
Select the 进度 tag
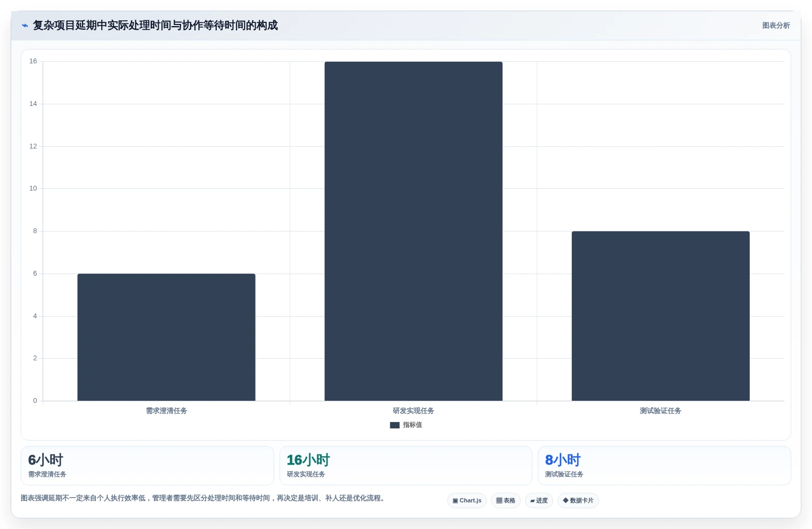[x=539, y=501]
